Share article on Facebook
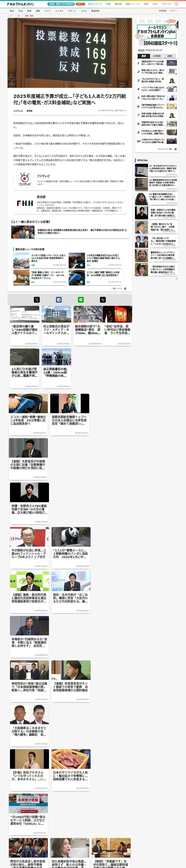Image resolution: width=186 pixels, height=868 pixels. tap(59, 300)
